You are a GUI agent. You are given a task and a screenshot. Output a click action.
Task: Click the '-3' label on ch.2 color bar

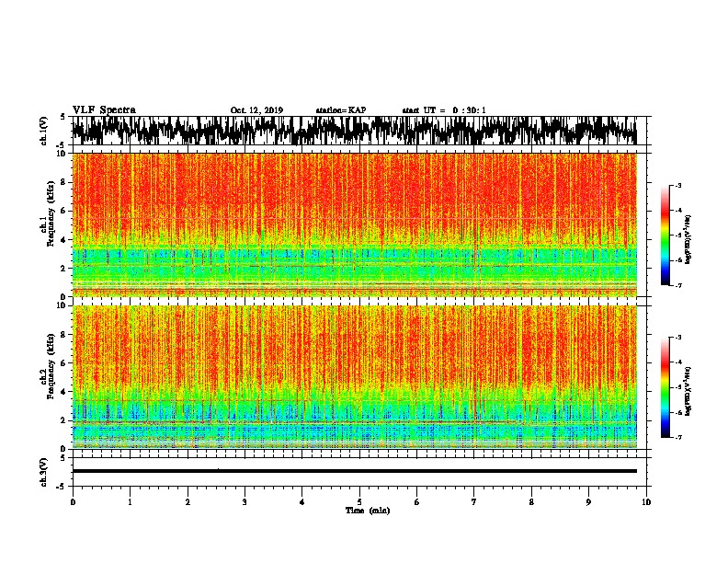click(677, 338)
